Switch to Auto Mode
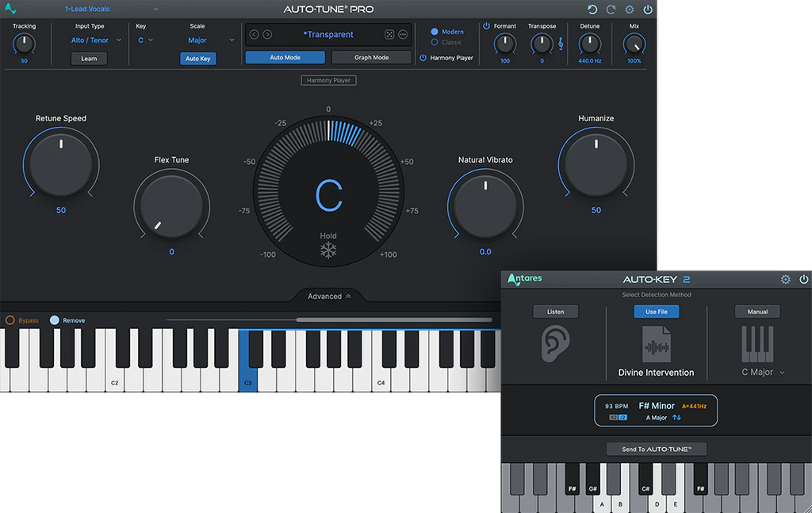The width and height of the screenshot is (812, 513). point(285,57)
